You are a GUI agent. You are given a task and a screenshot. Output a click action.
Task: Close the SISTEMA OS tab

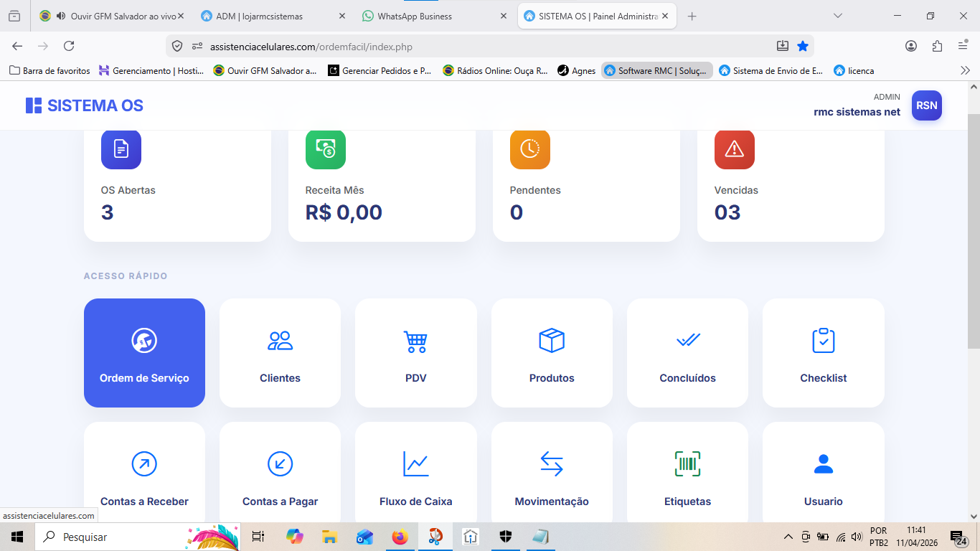[665, 16]
